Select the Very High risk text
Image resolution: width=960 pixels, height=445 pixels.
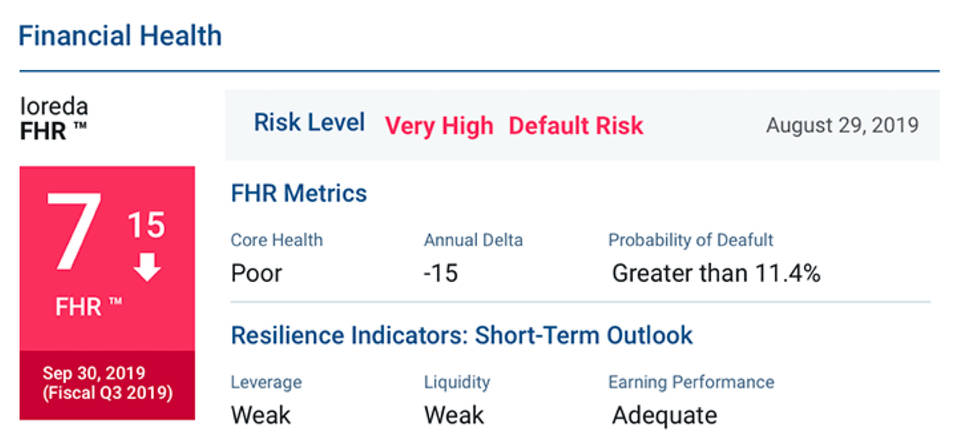tap(439, 126)
